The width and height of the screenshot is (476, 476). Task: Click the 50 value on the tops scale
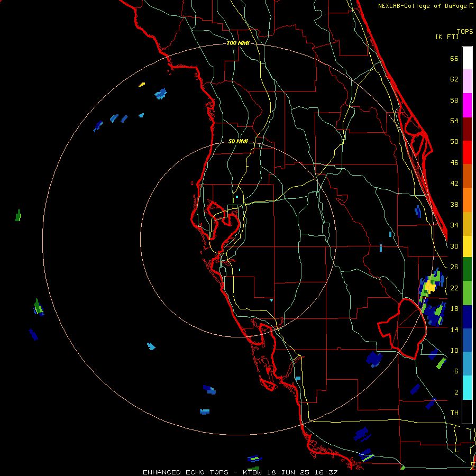tap(454, 142)
